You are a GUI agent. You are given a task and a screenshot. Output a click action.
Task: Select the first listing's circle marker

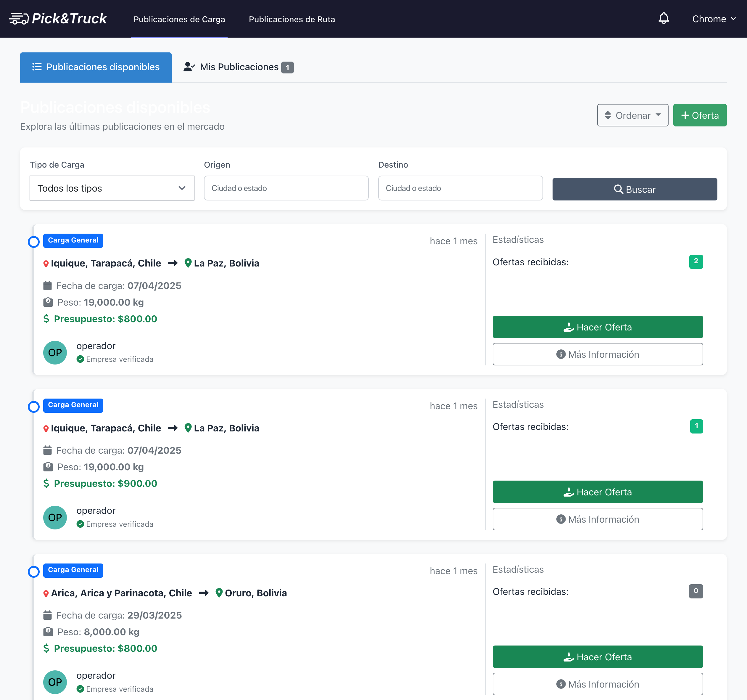pyautogui.click(x=34, y=242)
